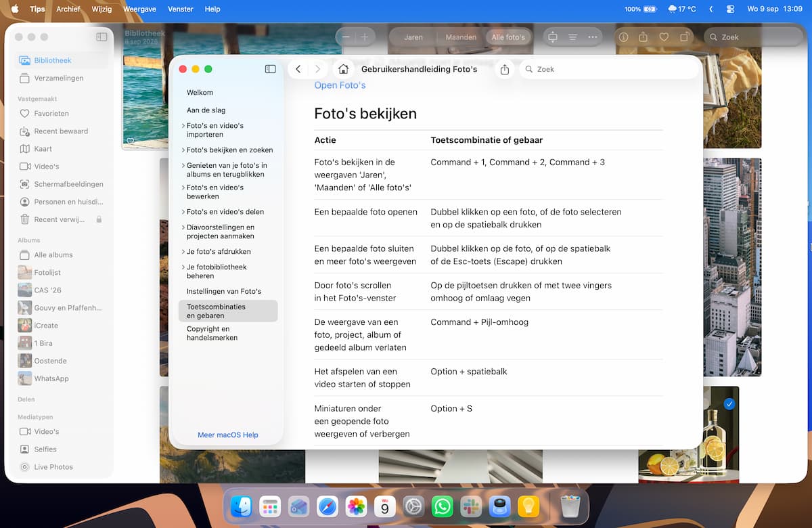Open the three-dots more menu in Photos
The width and height of the screenshot is (812, 528).
pyautogui.click(x=593, y=37)
